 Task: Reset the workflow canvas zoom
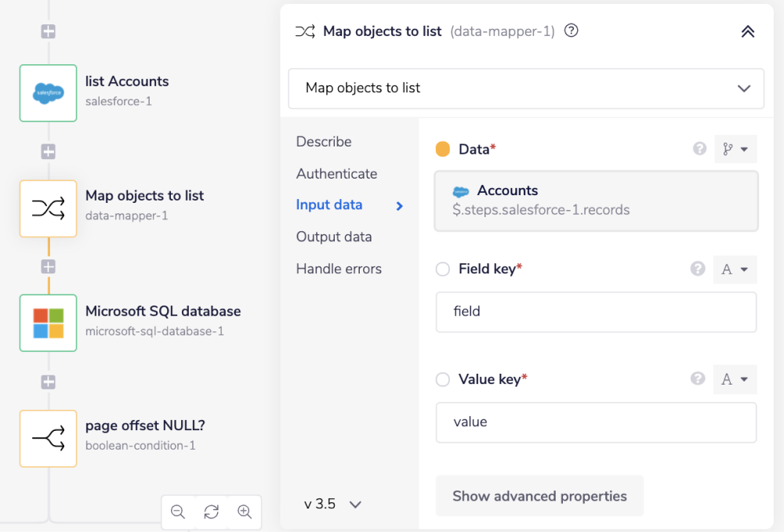pos(211,512)
